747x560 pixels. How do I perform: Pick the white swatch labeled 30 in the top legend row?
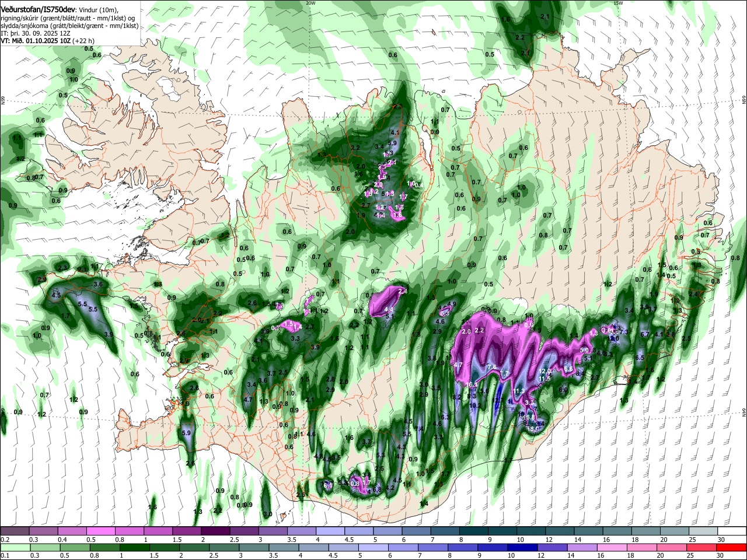click(732, 531)
